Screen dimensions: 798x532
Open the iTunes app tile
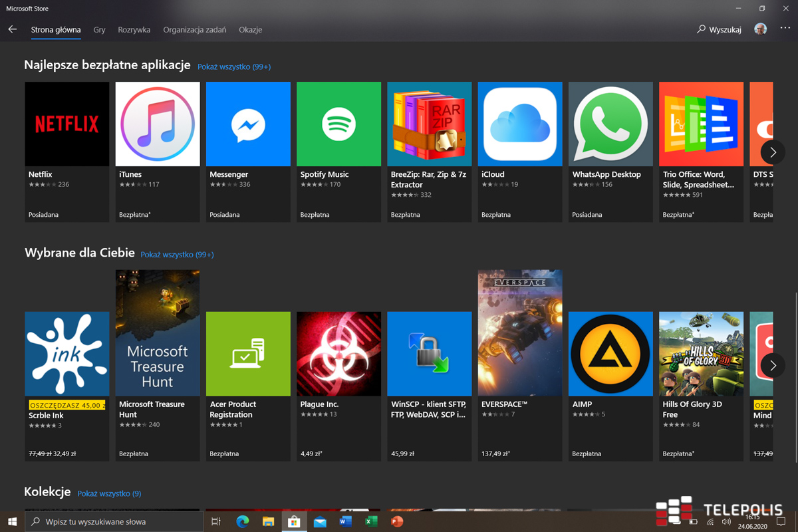(158, 151)
